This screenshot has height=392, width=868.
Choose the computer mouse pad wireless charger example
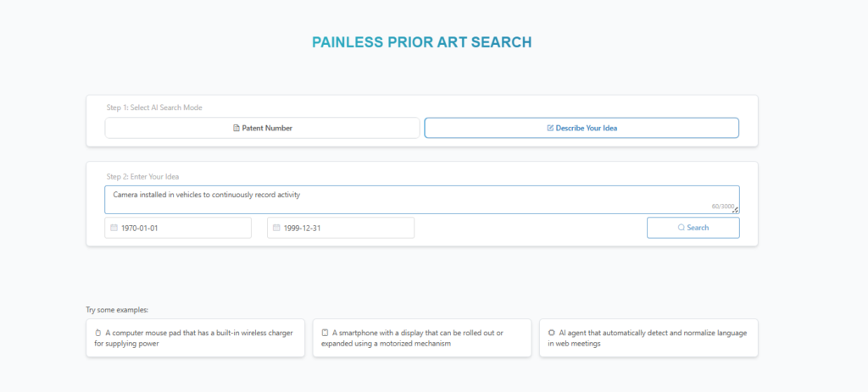click(x=195, y=339)
